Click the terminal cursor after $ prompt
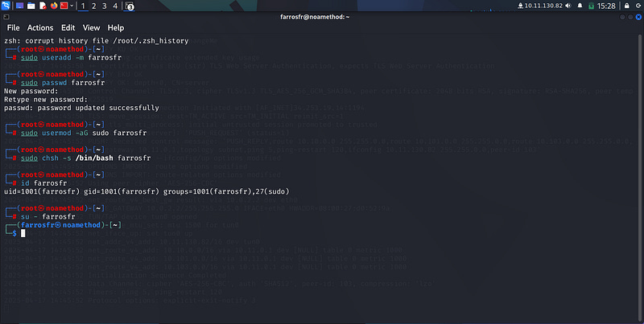The image size is (644, 324). pyautogui.click(x=23, y=233)
